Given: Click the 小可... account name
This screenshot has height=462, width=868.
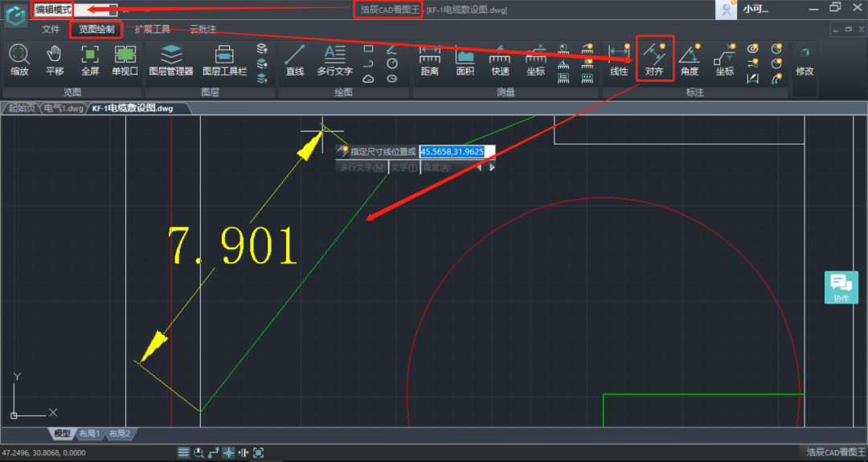Looking at the screenshot, I should point(755,9).
